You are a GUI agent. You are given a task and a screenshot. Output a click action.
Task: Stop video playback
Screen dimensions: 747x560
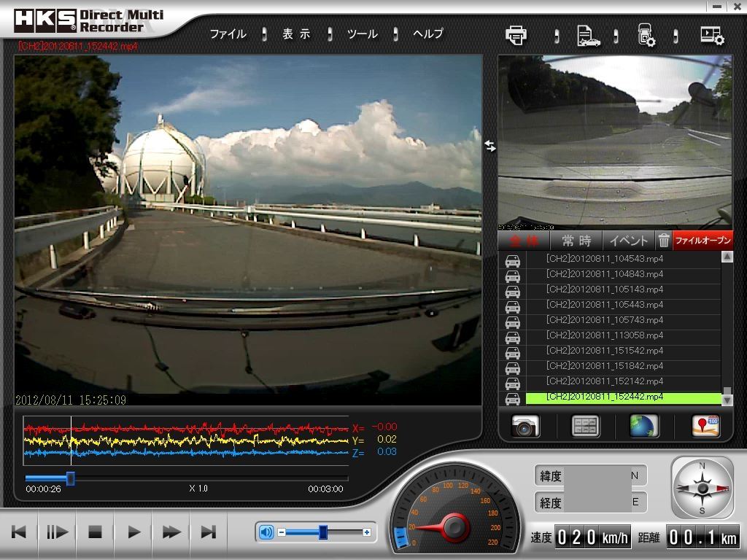[x=96, y=532]
